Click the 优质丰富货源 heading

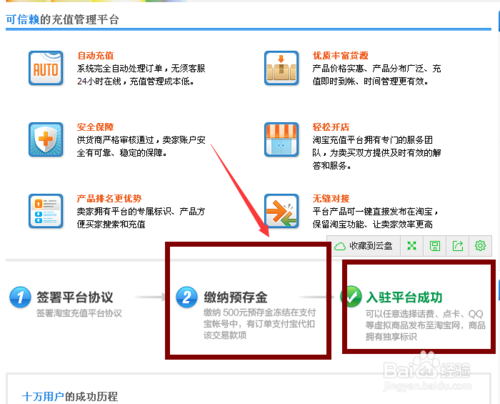[340, 55]
